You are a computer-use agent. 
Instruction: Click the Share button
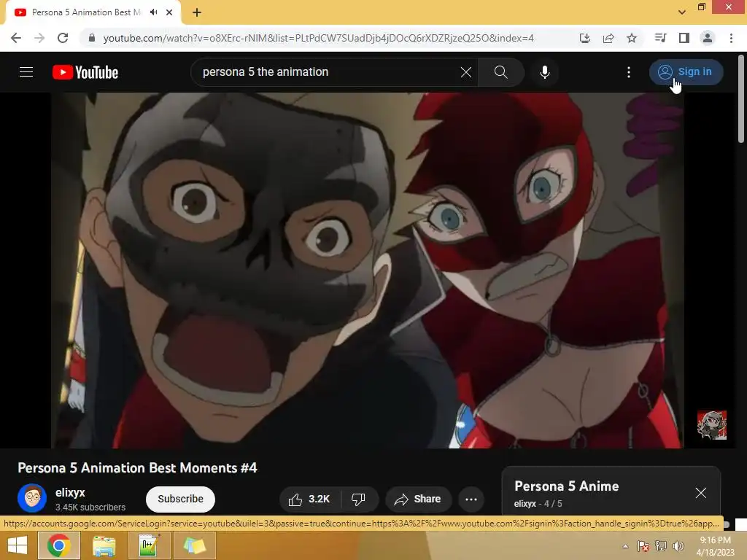click(418, 499)
